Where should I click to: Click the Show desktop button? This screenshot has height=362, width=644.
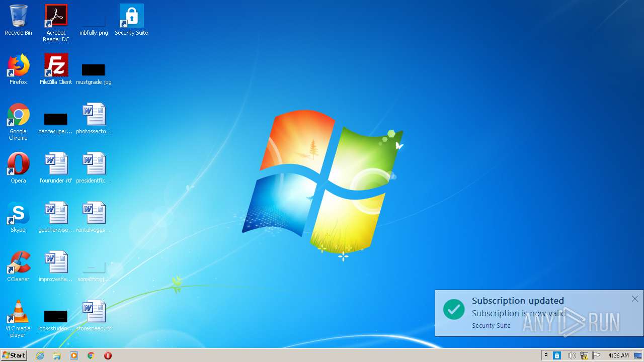[x=638, y=355]
